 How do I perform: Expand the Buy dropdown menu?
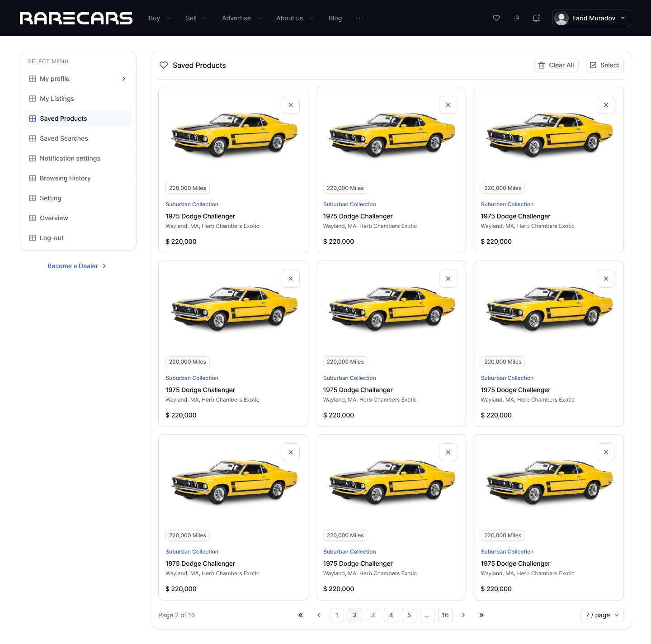(160, 18)
